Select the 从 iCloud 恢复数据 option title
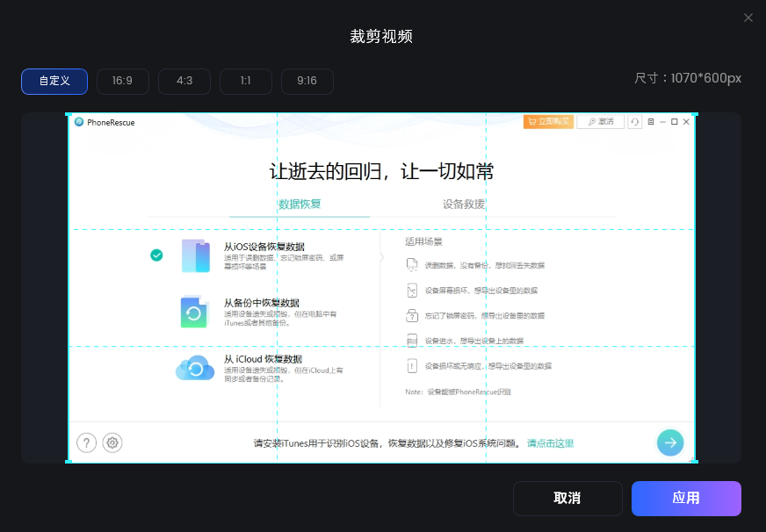 point(264,359)
